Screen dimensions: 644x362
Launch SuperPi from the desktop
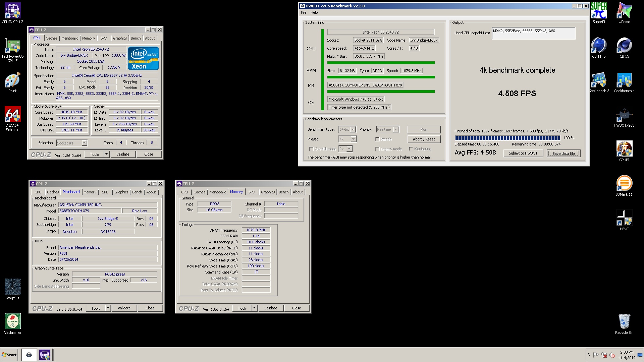(x=599, y=13)
